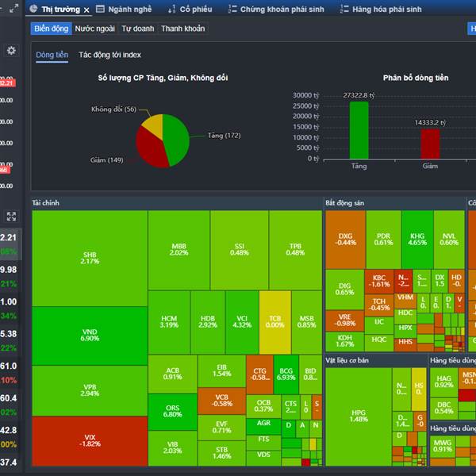Click the HCM 3.19% heatmap tile
Image resolution: width=476 pixels, height=476 pixels.
(169, 322)
